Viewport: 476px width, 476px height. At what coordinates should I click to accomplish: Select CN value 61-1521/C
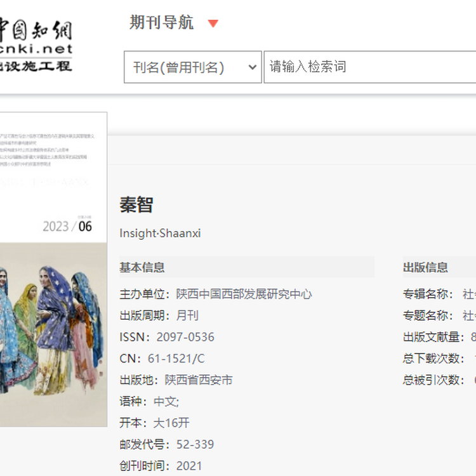[x=176, y=359]
